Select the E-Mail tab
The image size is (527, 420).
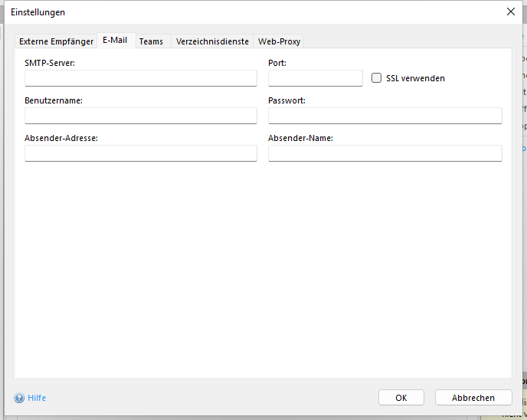(115, 40)
